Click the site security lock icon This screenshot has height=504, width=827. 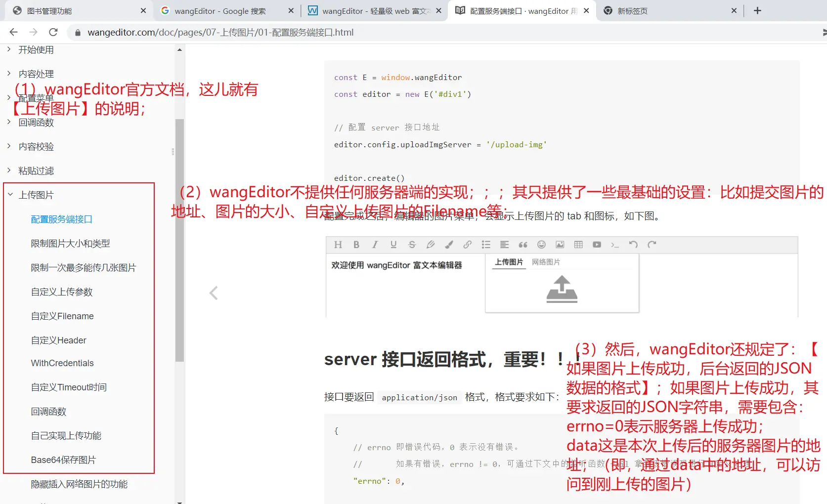(77, 33)
